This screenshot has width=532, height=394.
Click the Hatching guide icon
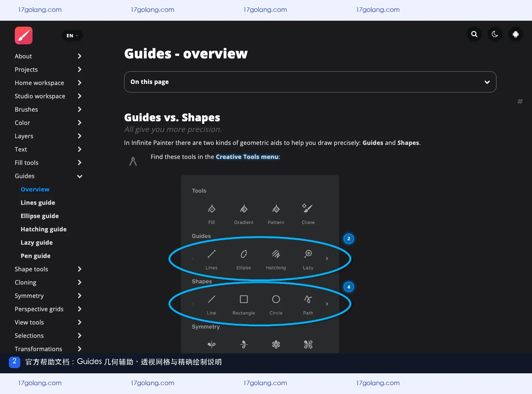(x=276, y=254)
